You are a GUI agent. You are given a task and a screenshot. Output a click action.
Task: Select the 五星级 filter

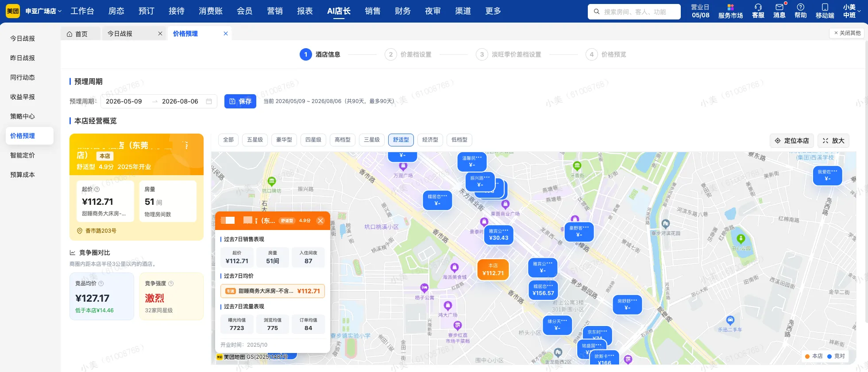[x=255, y=140]
